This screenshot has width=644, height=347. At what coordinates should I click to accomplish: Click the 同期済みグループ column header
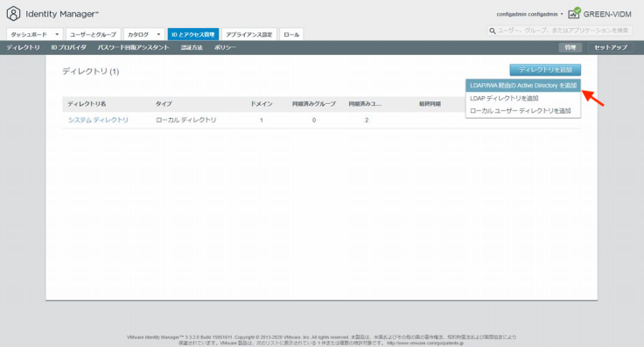(314, 104)
